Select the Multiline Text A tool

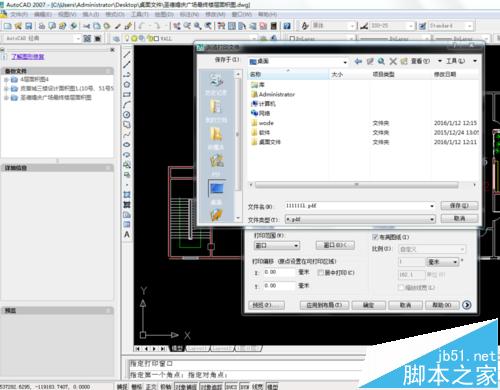click(127, 235)
